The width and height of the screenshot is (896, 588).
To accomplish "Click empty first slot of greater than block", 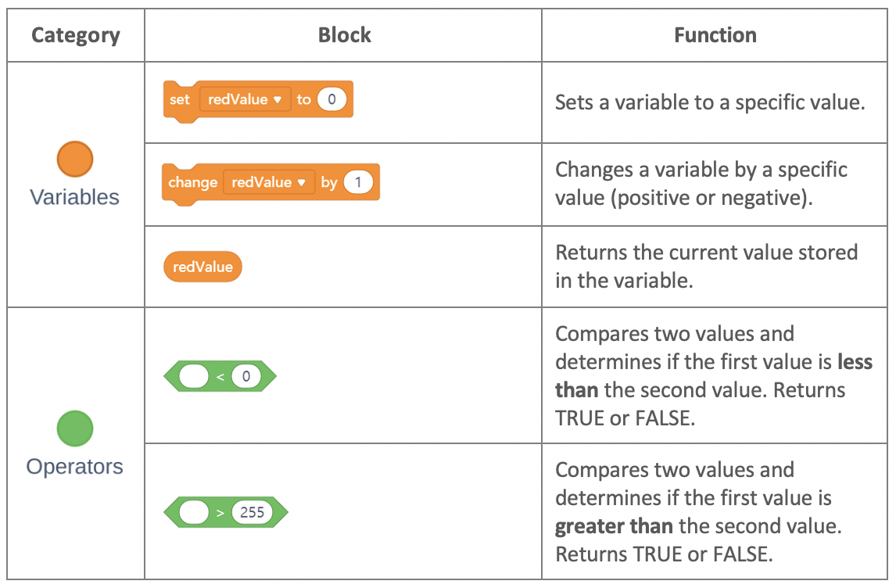I will [x=194, y=512].
